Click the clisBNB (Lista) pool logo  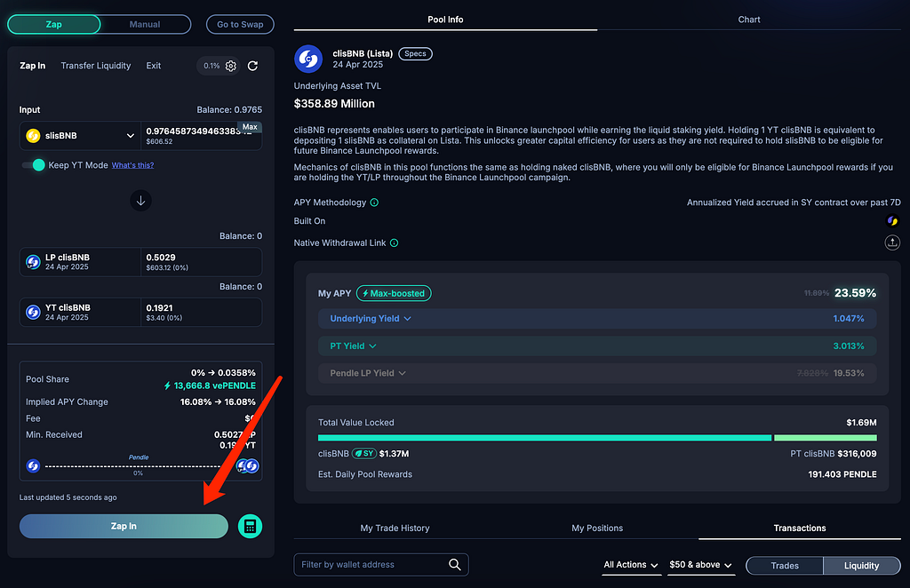[x=308, y=59]
